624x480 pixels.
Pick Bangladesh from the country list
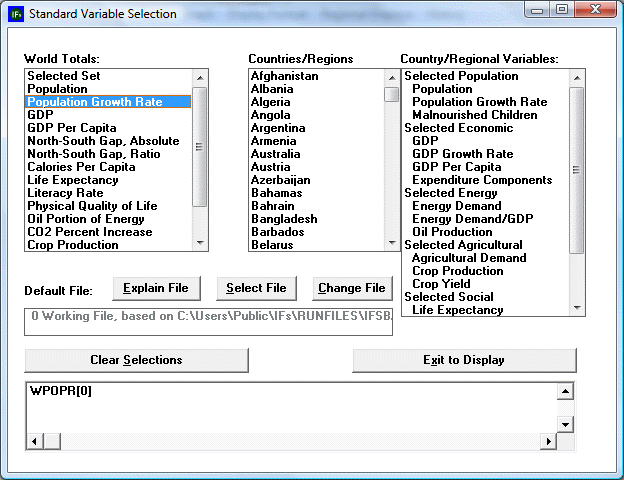coord(284,219)
